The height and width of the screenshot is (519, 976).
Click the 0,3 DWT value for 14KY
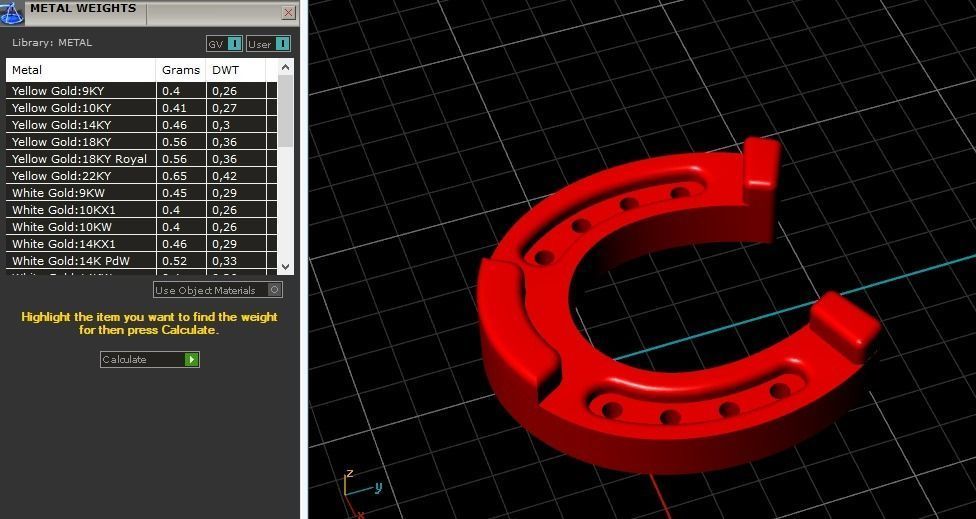coord(220,125)
